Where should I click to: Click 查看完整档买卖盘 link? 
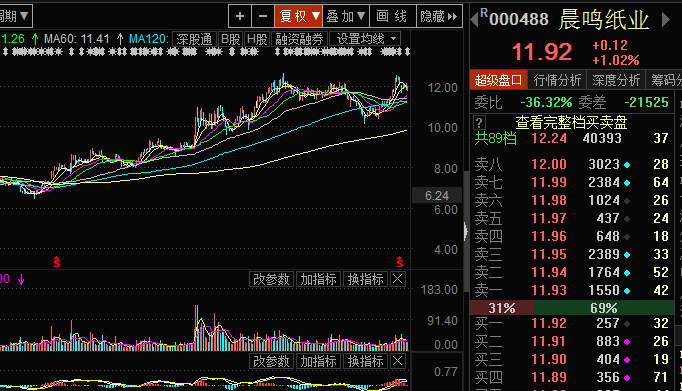tap(571, 123)
